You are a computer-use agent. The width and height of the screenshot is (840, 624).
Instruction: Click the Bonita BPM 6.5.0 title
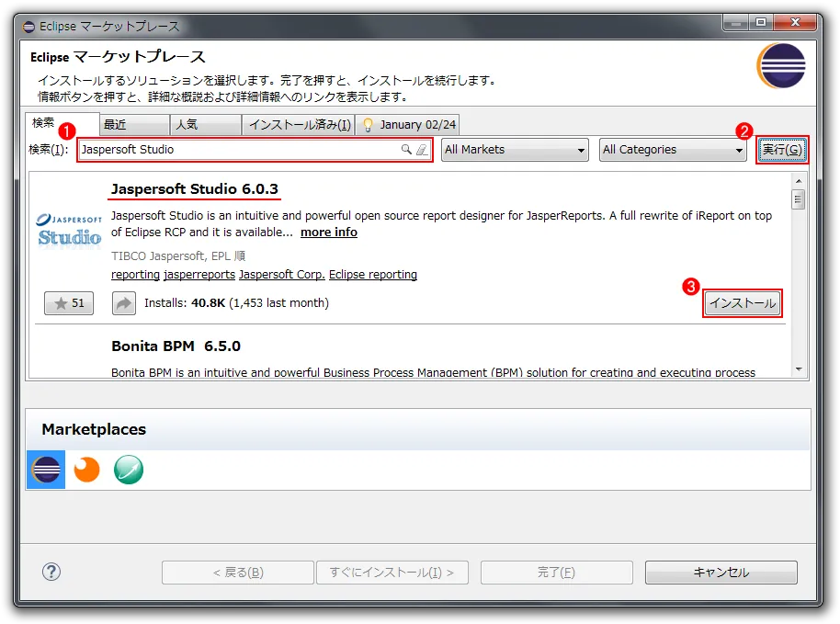pyautogui.click(x=176, y=346)
